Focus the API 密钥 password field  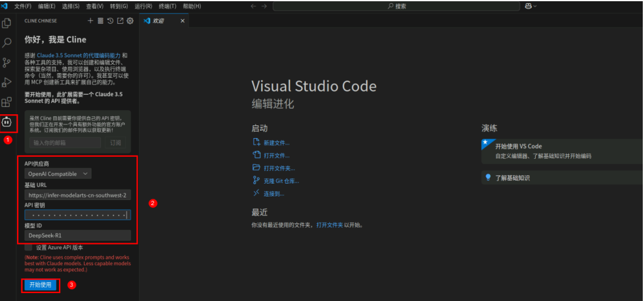(x=78, y=215)
